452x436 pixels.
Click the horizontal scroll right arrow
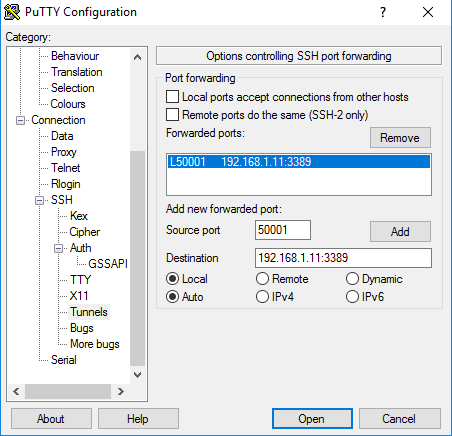click(x=121, y=391)
